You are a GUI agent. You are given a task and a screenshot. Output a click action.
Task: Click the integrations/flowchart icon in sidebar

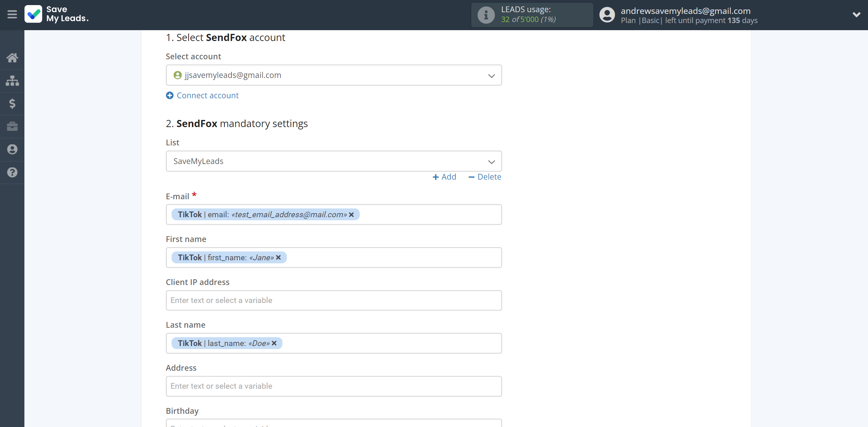coord(12,80)
